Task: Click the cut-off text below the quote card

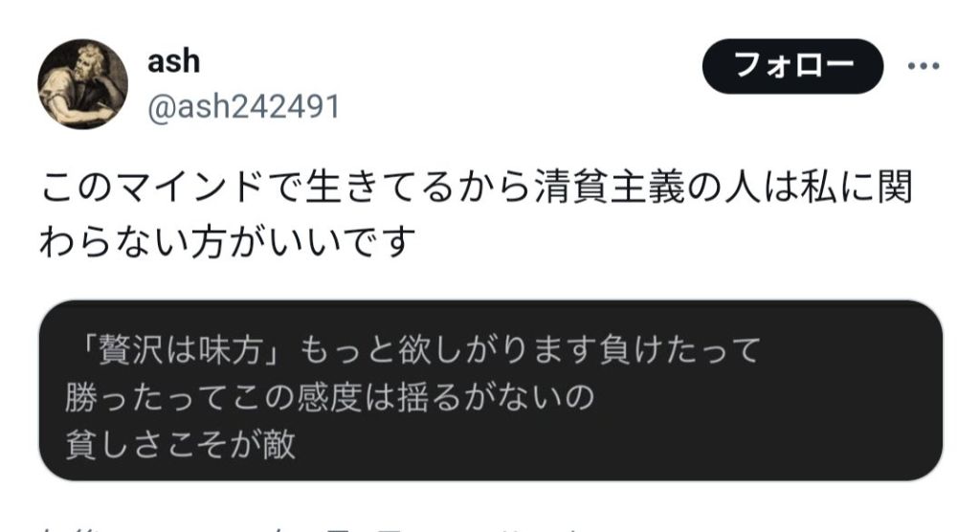Action: click(313, 529)
